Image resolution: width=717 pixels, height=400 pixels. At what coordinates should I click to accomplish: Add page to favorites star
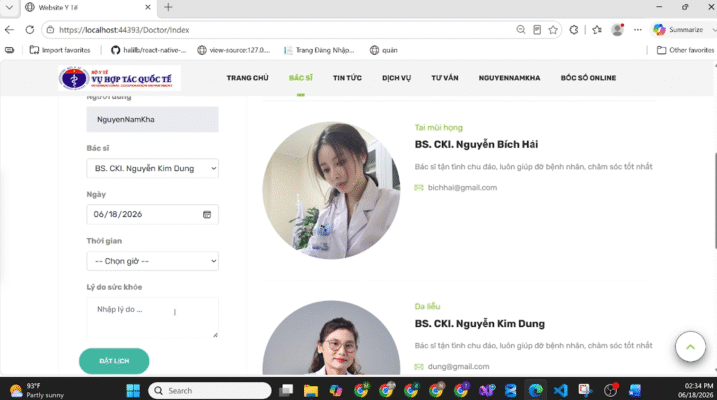[553, 30]
